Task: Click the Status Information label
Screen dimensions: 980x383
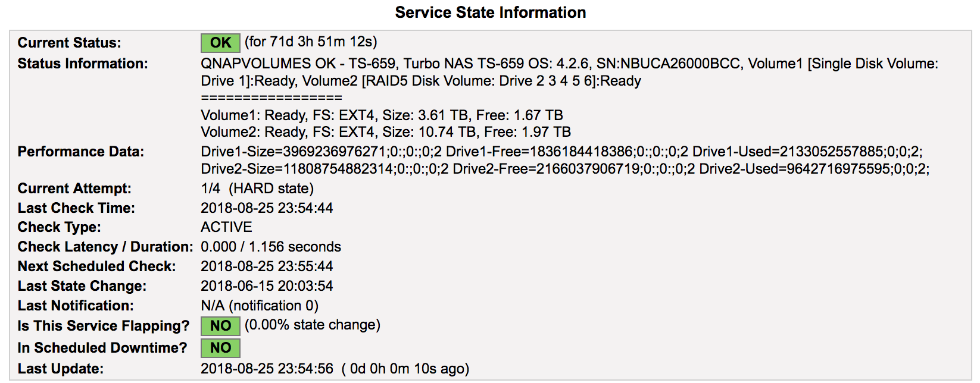Action: [83, 64]
